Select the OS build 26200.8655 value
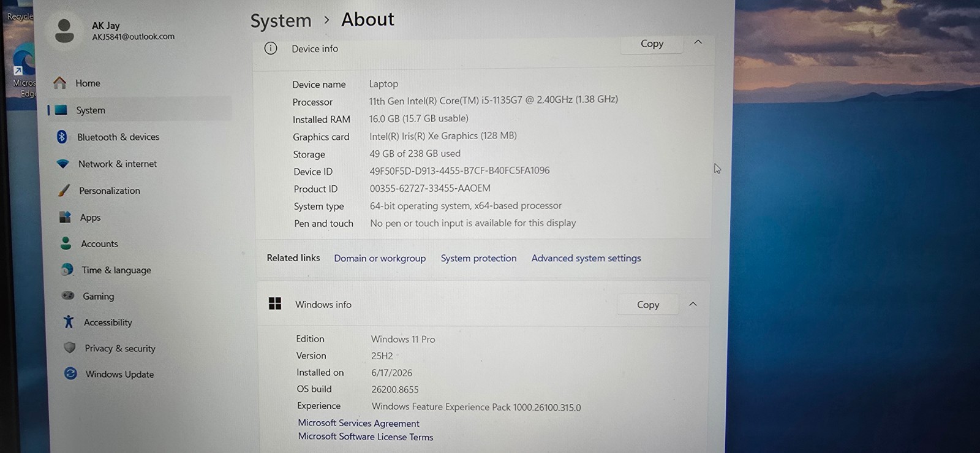Viewport: 980px width, 453px height. coord(395,389)
